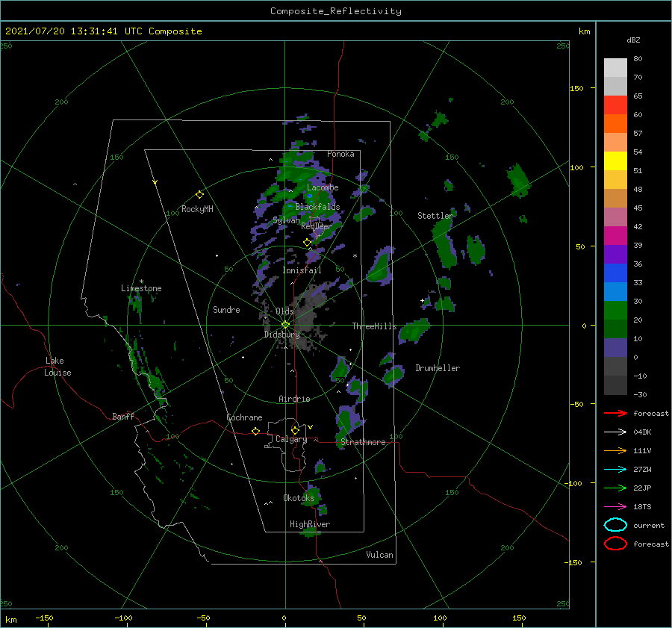Click the Composite_Reflectivity title
672x628 pixels.
pos(336,11)
